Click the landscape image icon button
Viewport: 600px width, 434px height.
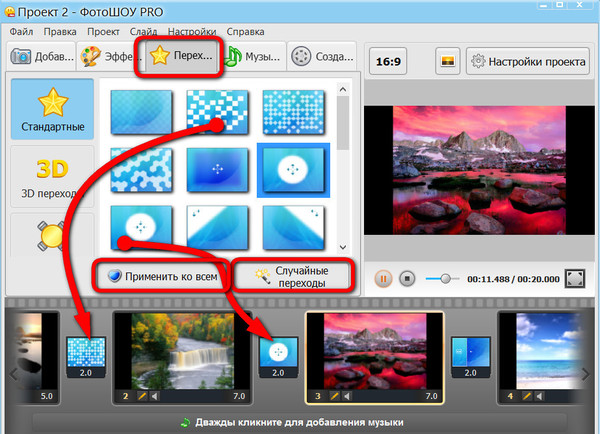point(447,61)
